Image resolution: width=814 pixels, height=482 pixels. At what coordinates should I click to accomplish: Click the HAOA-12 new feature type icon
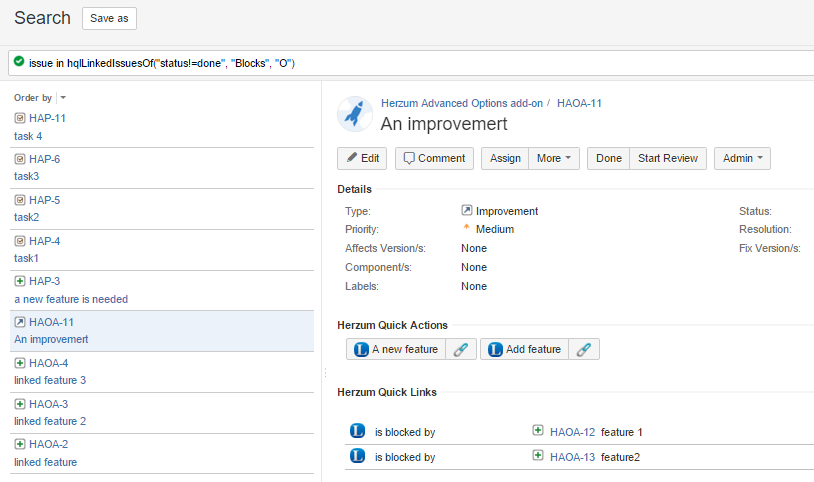point(538,431)
